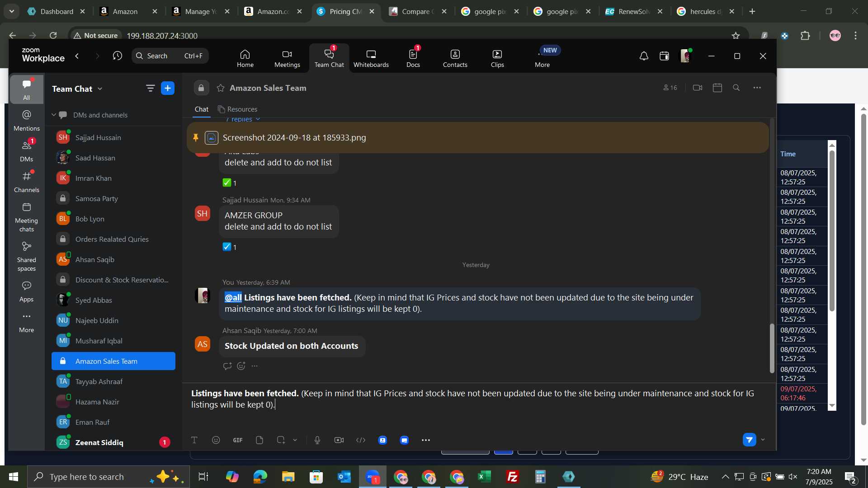View the 16 channel members

point(670,88)
